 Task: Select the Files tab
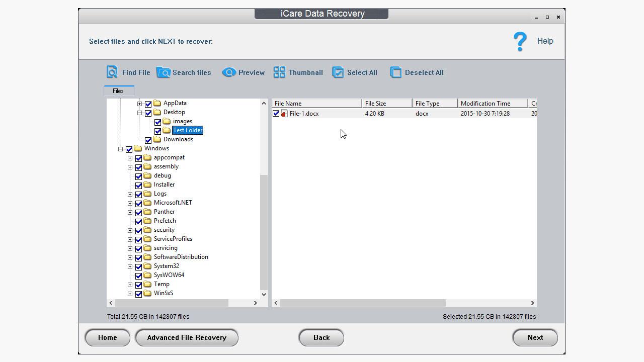pos(118,90)
